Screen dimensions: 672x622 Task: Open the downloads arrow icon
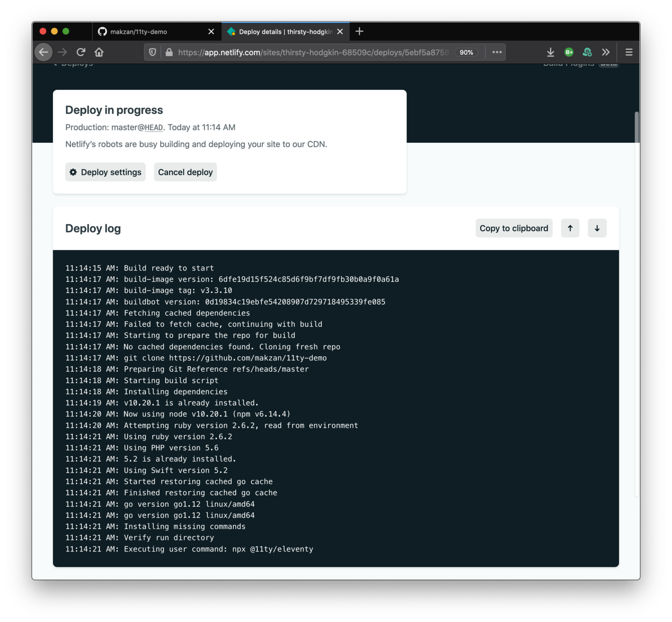point(550,52)
